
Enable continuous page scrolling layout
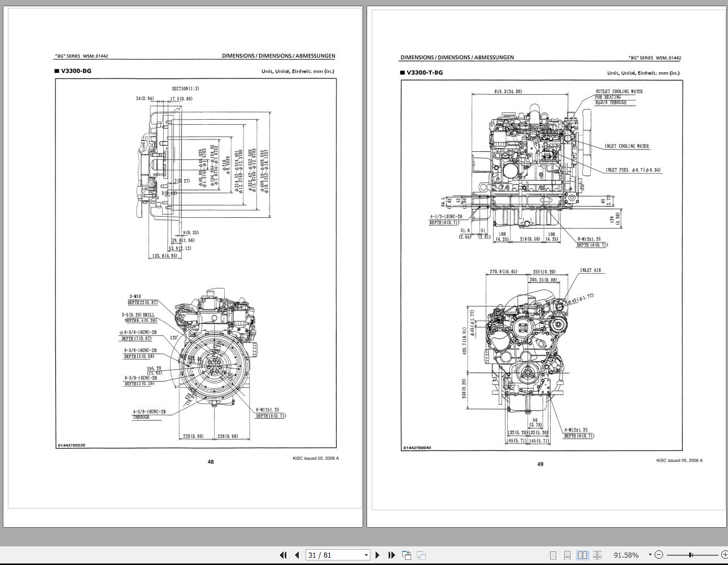(567, 555)
